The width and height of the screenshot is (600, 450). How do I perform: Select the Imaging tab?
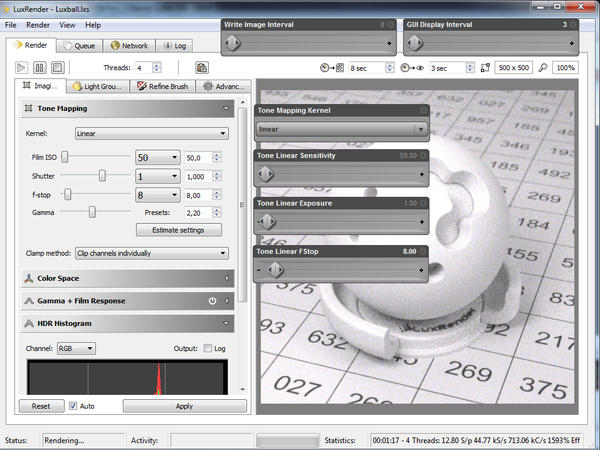point(41,86)
